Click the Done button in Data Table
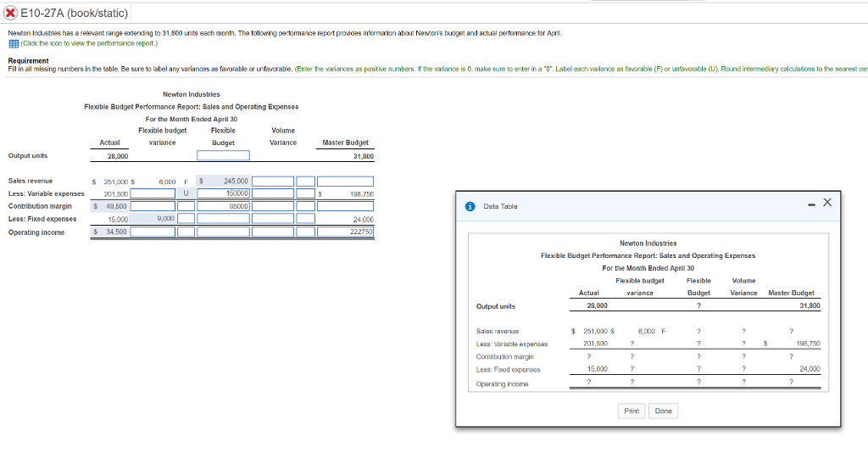Image resolution: width=868 pixels, height=453 pixels. pyautogui.click(x=663, y=411)
